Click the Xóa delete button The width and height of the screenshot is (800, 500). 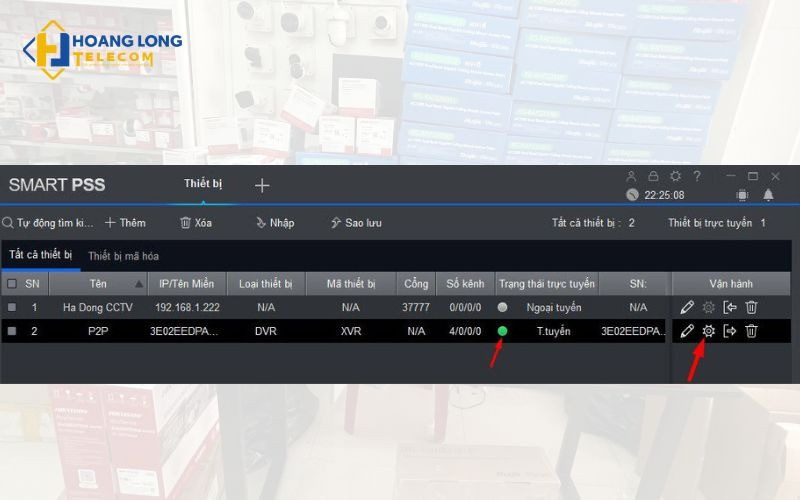coord(196,223)
